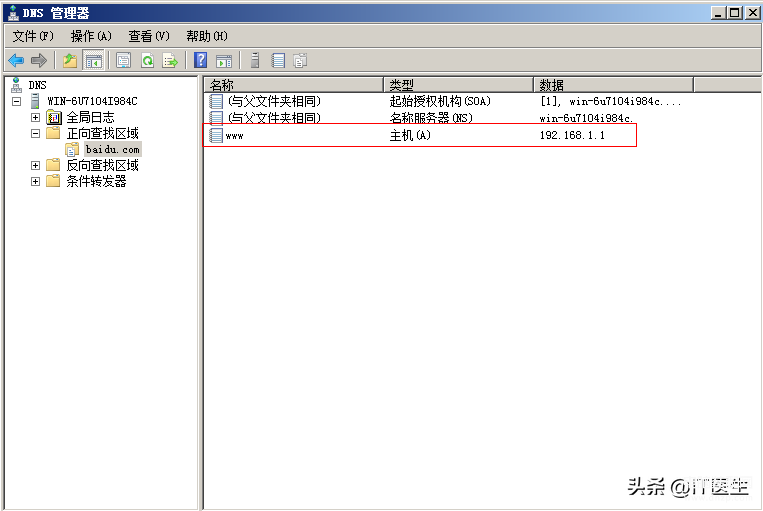The image size is (763, 511).
Task: Click the stacked documents toolbar icon
Action: pos(300,61)
